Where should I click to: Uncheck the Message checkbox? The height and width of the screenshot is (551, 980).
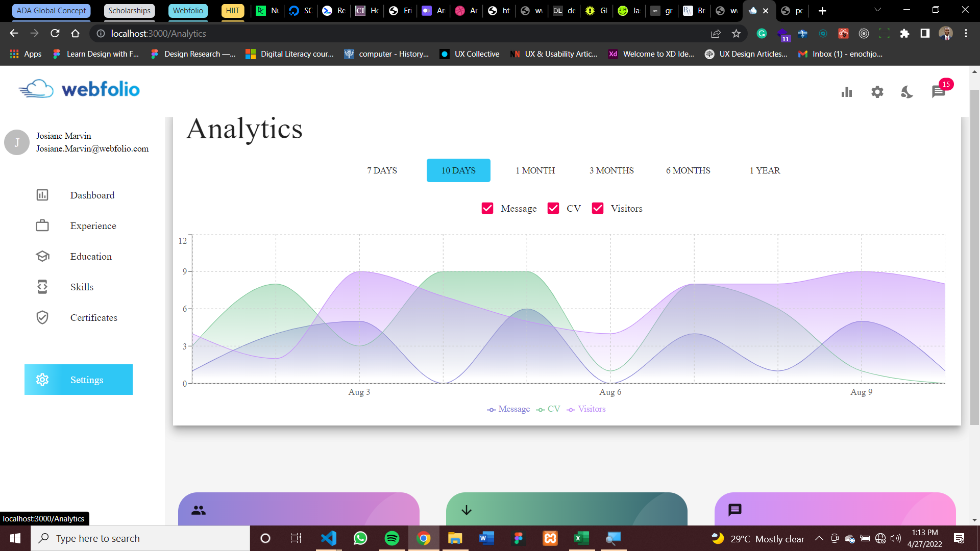click(487, 208)
